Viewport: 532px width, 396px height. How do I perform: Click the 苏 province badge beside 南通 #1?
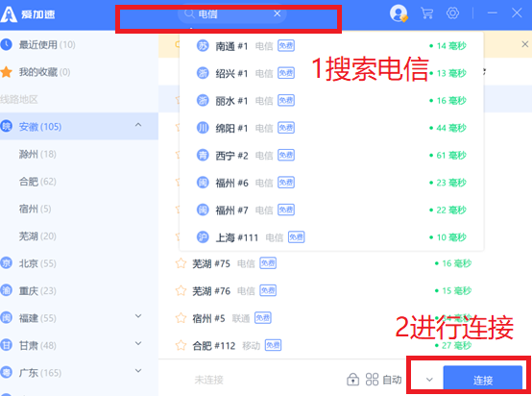coord(203,45)
